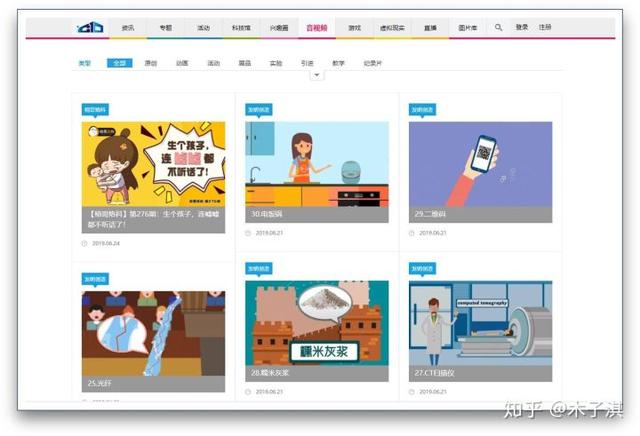Click the caption text 28.糯米灰浆
This screenshot has height=436, width=640.
pyautogui.click(x=270, y=373)
